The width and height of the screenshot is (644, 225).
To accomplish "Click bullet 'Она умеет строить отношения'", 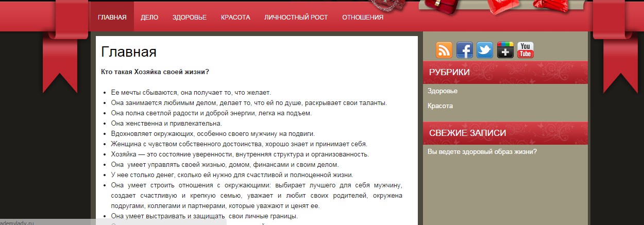I will (x=257, y=196).
